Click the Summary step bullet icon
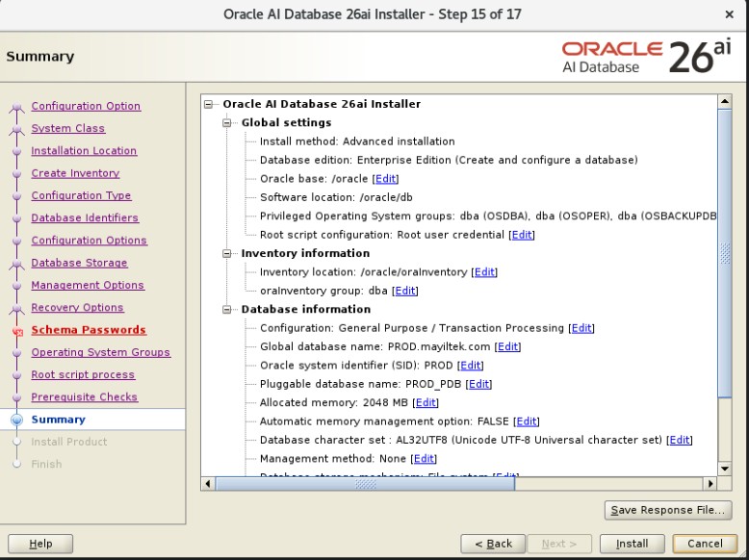Image resolution: width=749 pixels, height=560 pixels. [x=16, y=420]
